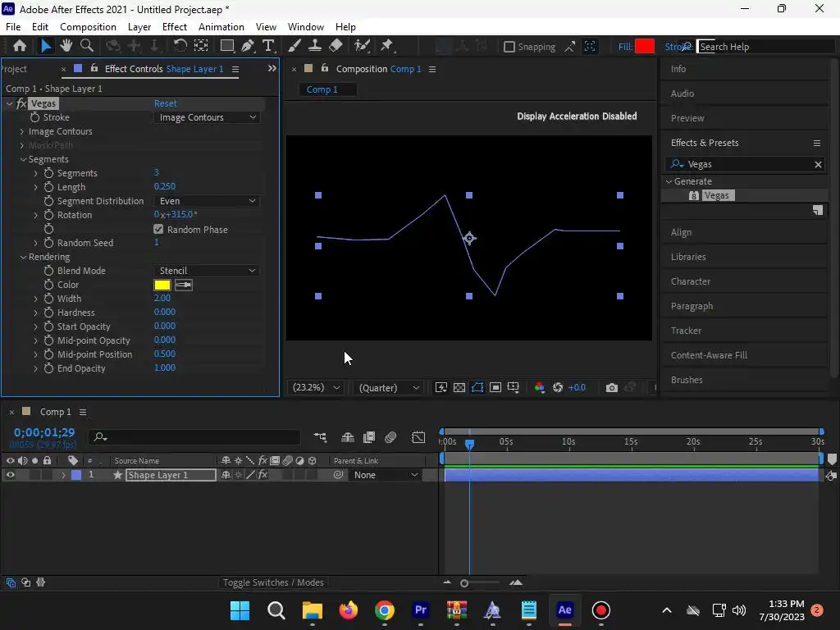840x630 pixels.
Task: Take snapshot with camera icon
Action: (x=611, y=387)
